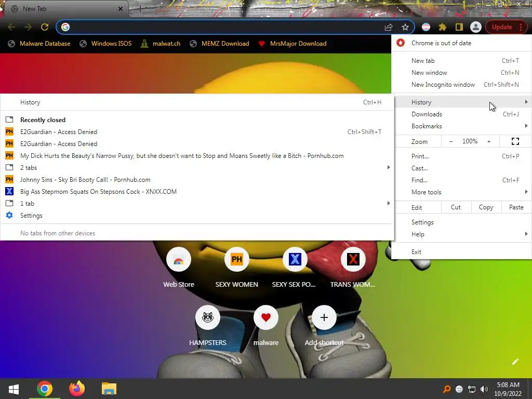Reopen Settings from recently closed list
The image size is (532, 399).
pyautogui.click(x=197, y=216)
